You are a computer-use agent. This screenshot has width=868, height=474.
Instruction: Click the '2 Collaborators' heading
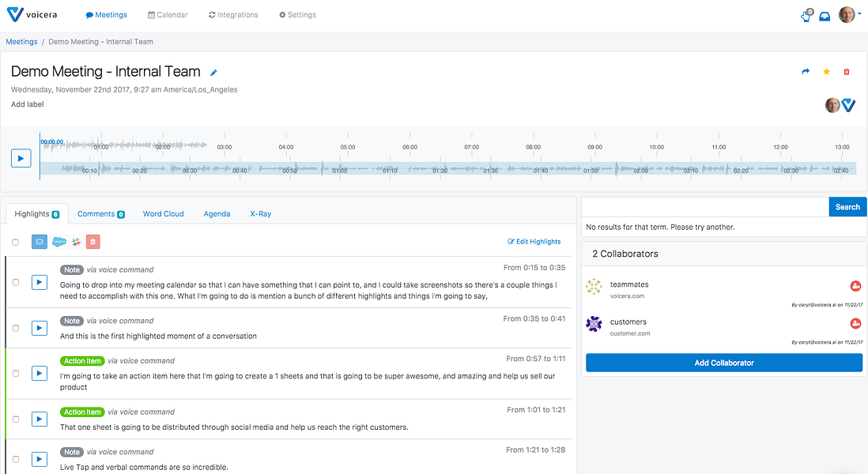[625, 254]
